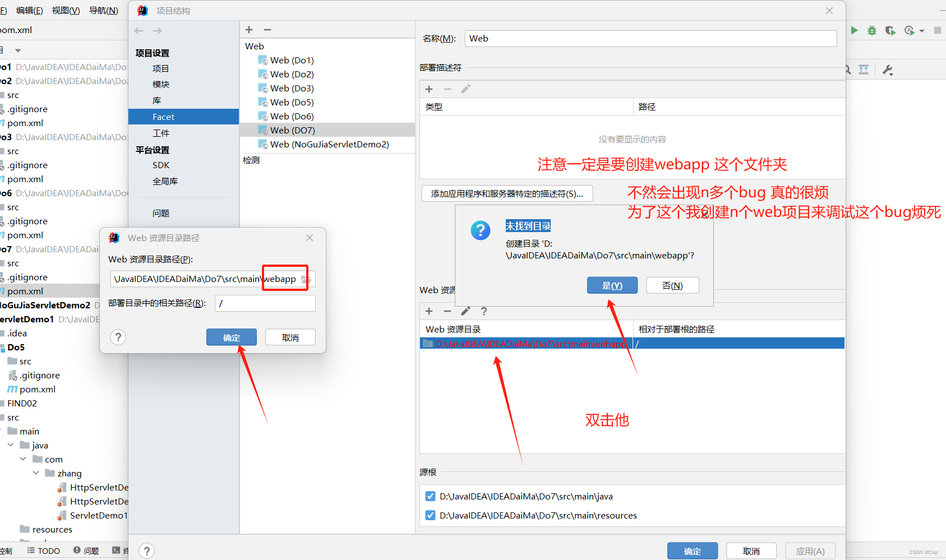Open web resource directories help question icon
Image resolution: width=946 pixels, height=560 pixels.
(484, 311)
